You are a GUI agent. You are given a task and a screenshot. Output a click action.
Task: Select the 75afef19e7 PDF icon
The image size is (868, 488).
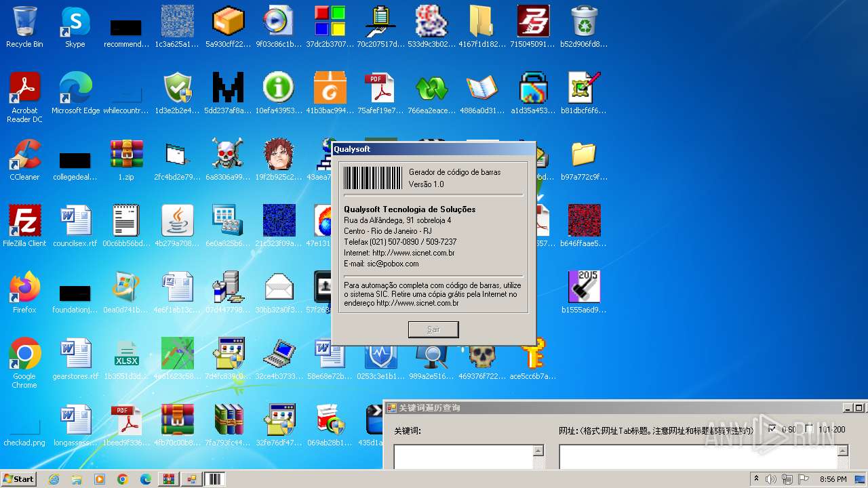coord(380,94)
